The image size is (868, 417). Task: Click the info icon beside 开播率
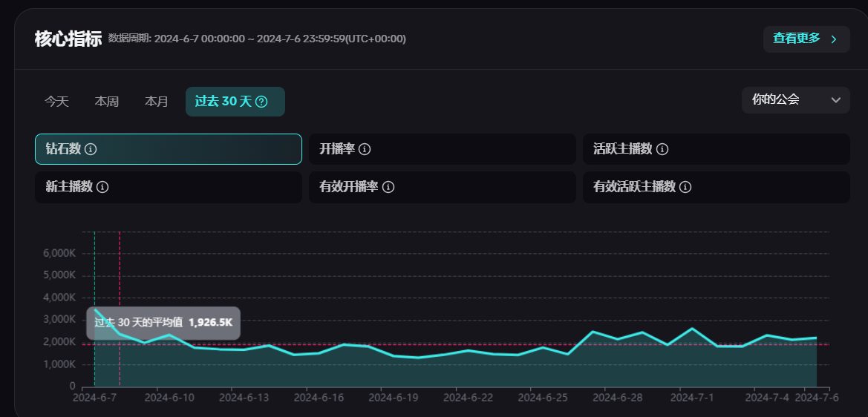(365, 149)
